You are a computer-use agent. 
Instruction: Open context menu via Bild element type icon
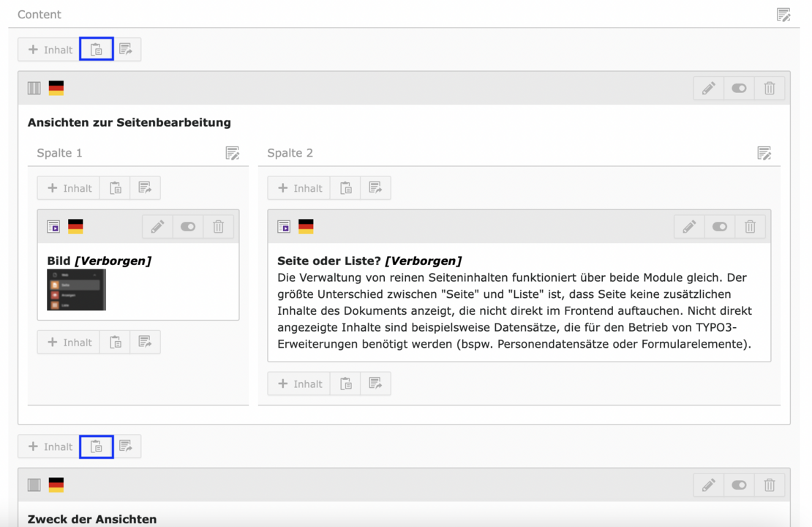(53, 227)
